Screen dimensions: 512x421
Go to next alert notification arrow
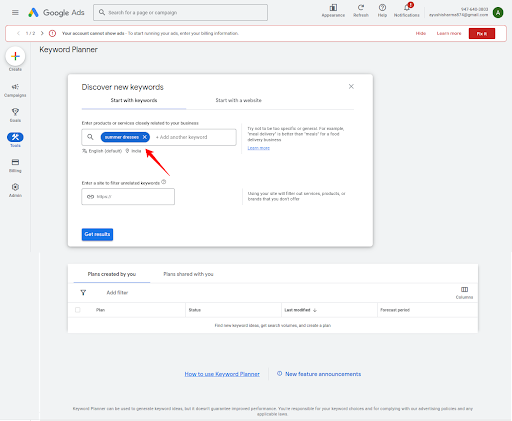tap(42, 33)
